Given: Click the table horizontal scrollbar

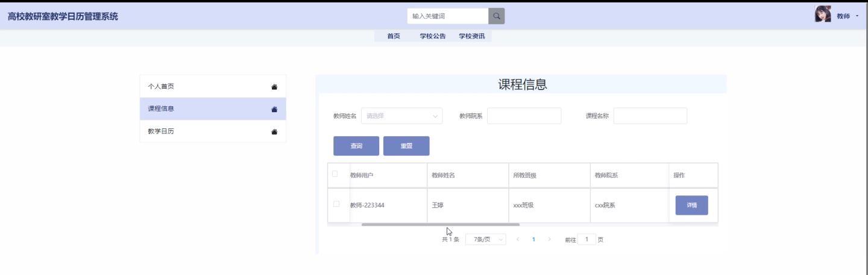Looking at the screenshot, I should (440, 224).
